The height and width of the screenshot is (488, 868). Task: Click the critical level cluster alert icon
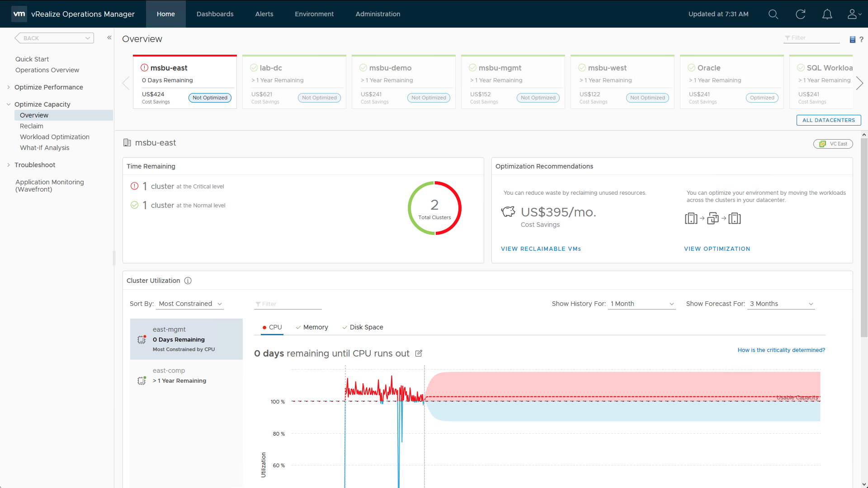point(134,186)
